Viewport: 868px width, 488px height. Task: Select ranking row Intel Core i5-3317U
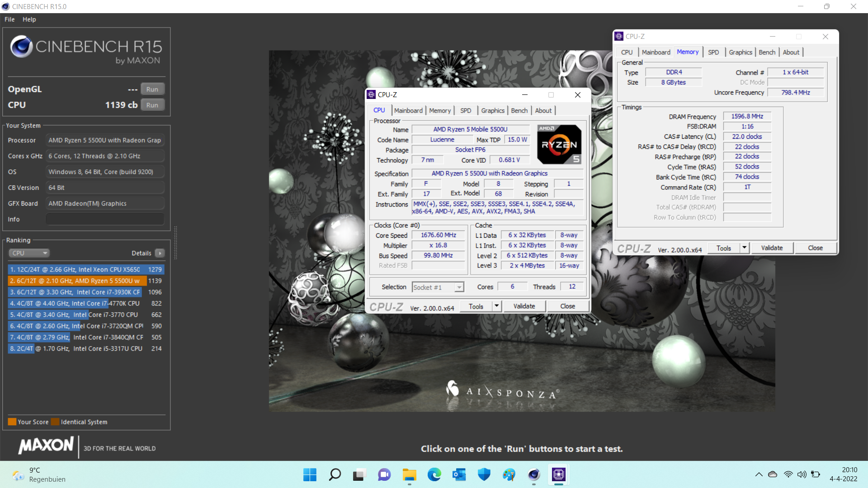click(86, 348)
